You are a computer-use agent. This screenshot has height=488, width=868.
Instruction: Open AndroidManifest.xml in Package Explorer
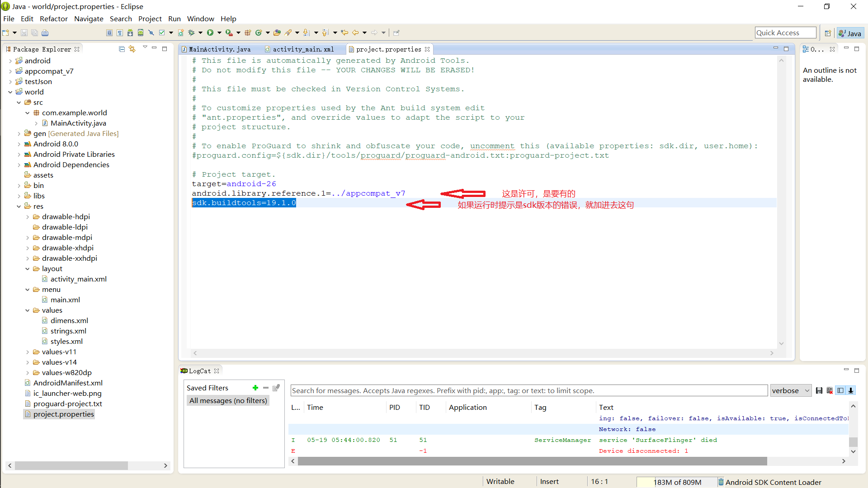point(68,383)
